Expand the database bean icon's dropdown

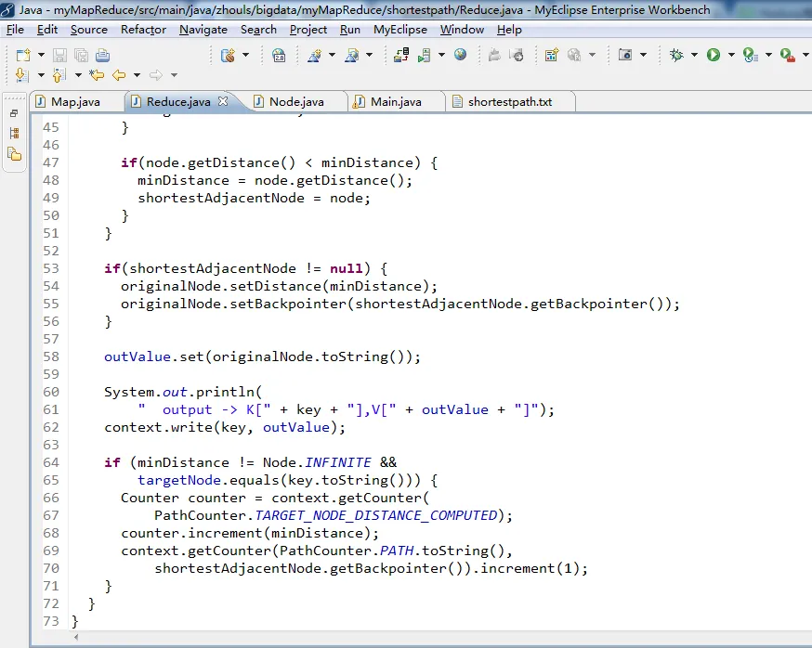pos(245,55)
